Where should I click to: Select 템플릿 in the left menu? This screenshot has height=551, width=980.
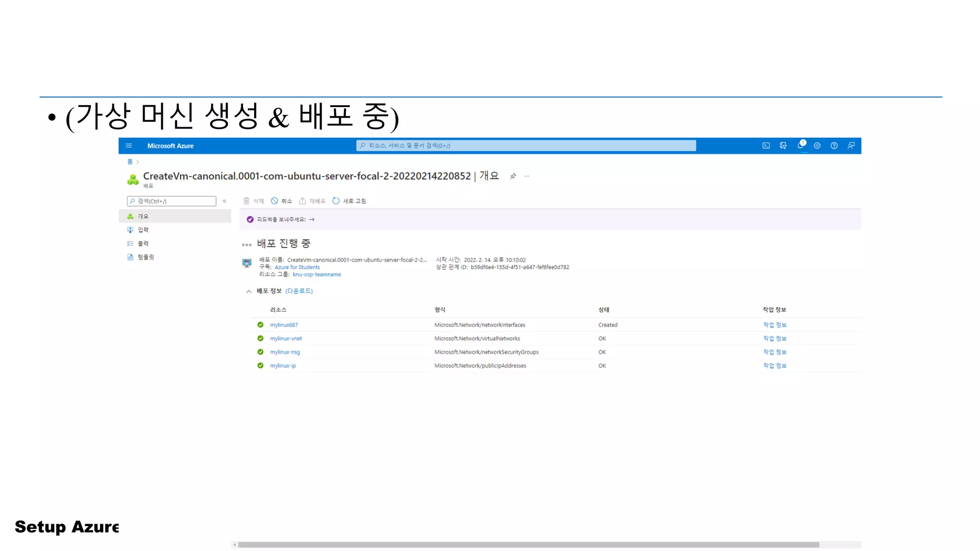pyautogui.click(x=175, y=257)
